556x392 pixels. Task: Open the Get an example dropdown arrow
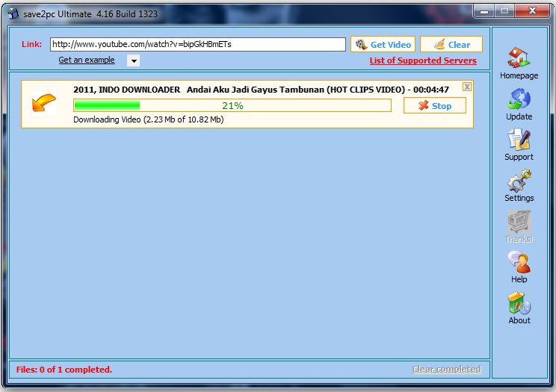point(133,60)
